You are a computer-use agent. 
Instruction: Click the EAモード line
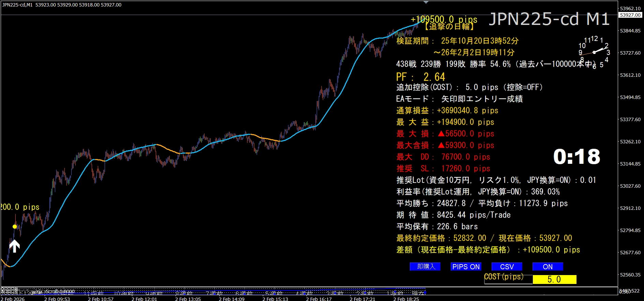(459, 99)
